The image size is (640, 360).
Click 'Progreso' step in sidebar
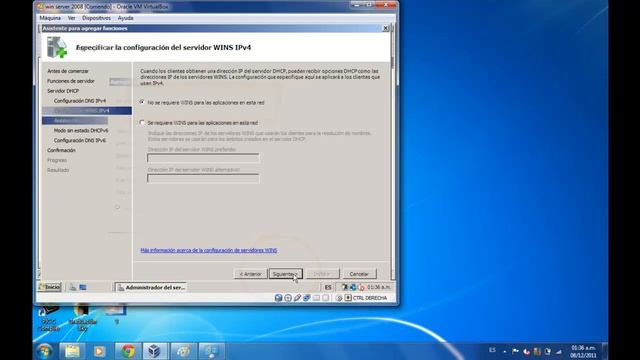click(57, 160)
